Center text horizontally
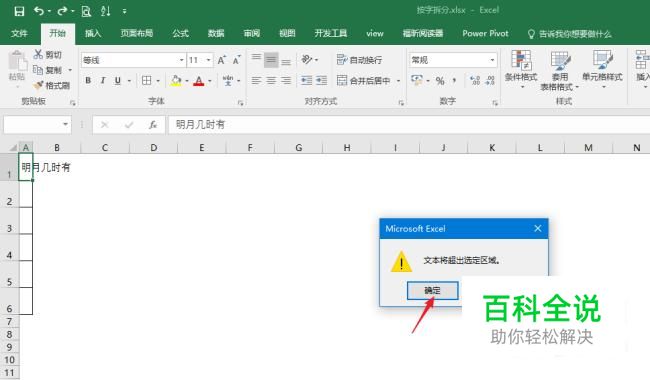 tap(271, 80)
